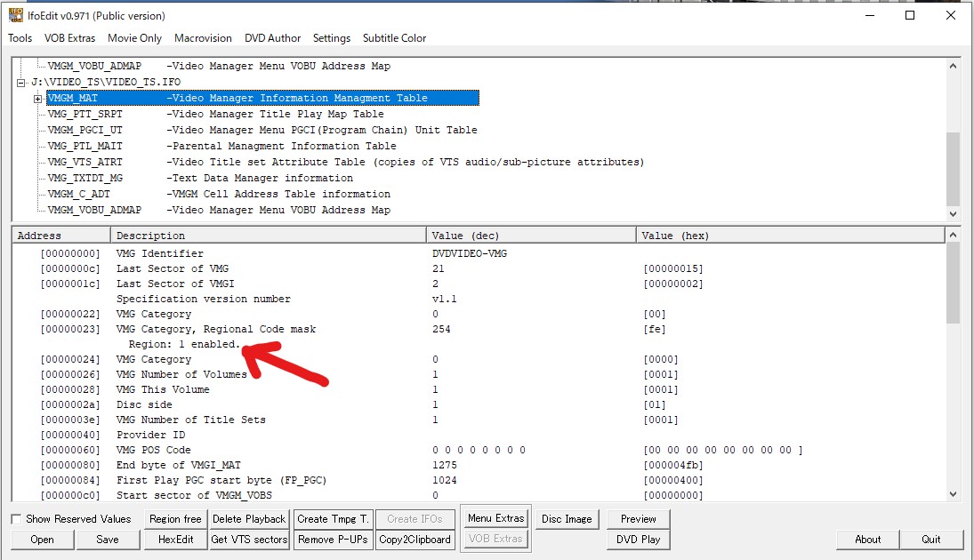Click the About button
Image resolution: width=974 pixels, height=560 pixels.
click(868, 540)
